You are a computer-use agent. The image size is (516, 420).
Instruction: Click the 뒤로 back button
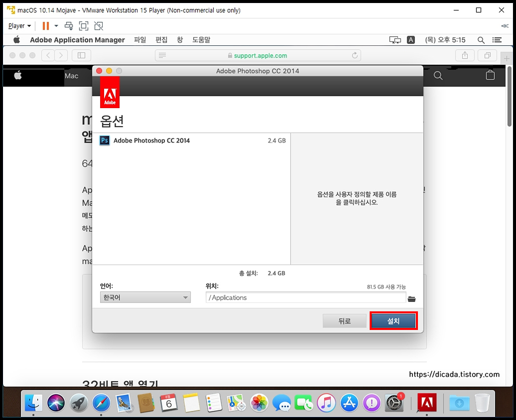[x=345, y=321]
